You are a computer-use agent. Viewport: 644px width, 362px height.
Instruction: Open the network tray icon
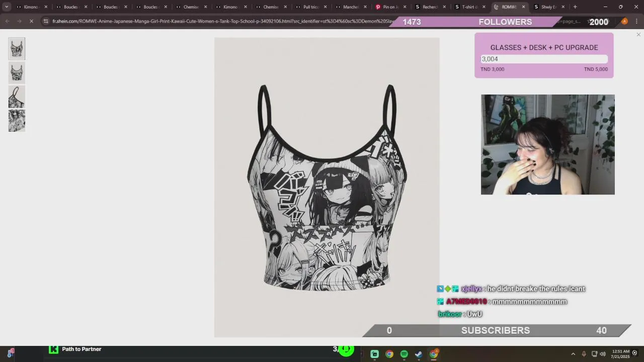pos(594,354)
